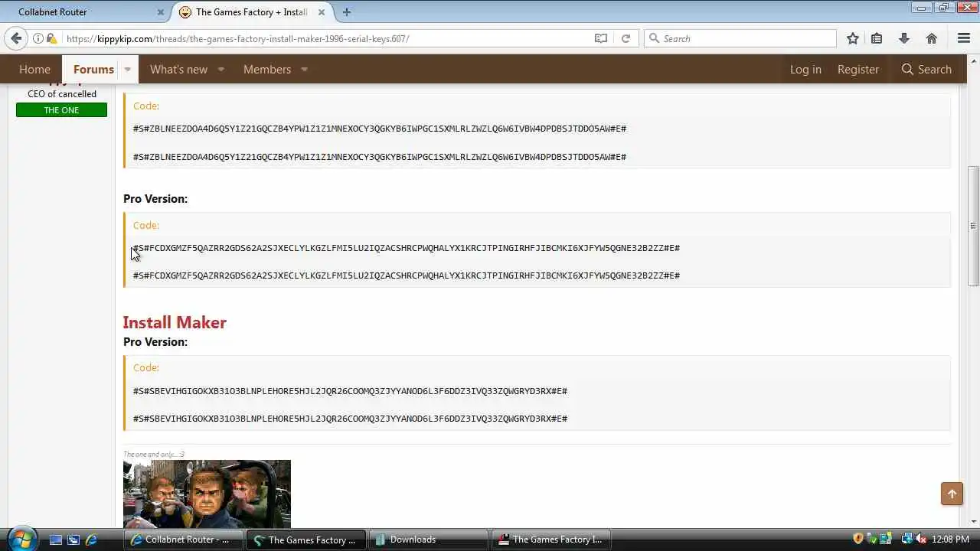Open Home in forum navigation
Screen dimensions: 980x551
point(34,69)
